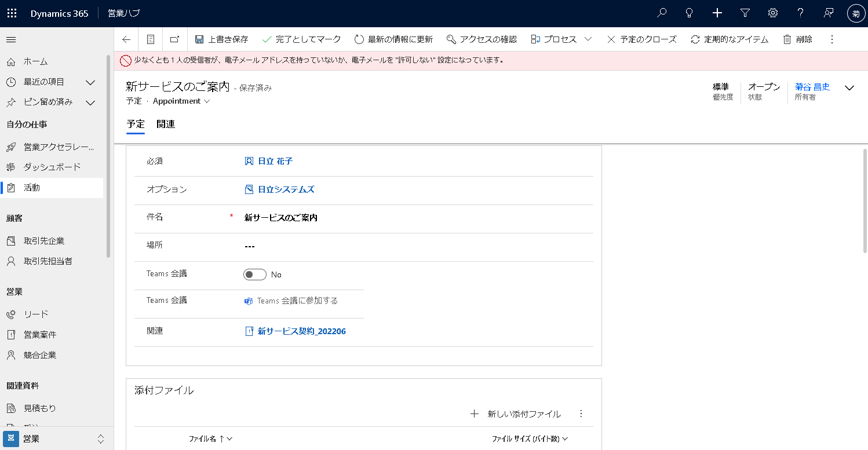Click 予定のクローズ command
The height and width of the screenshot is (450, 868).
(641, 39)
